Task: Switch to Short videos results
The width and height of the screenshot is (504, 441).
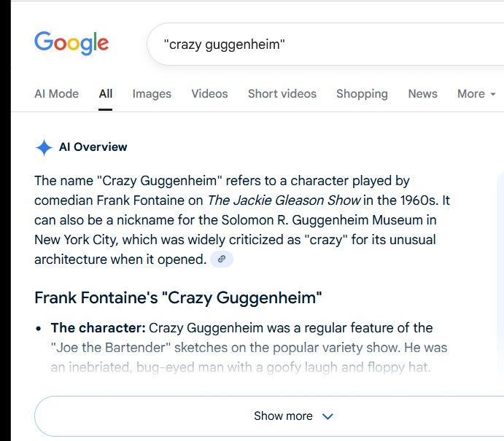Action: coord(282,94)
